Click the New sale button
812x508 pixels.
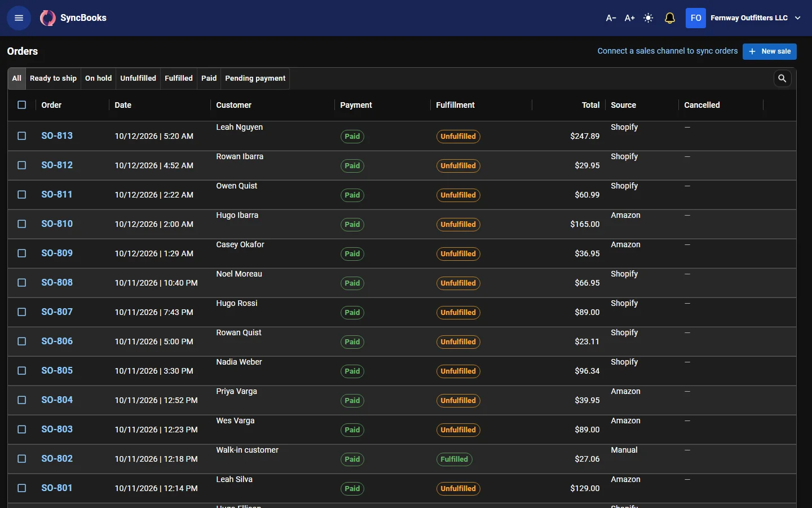coord(769,51)
